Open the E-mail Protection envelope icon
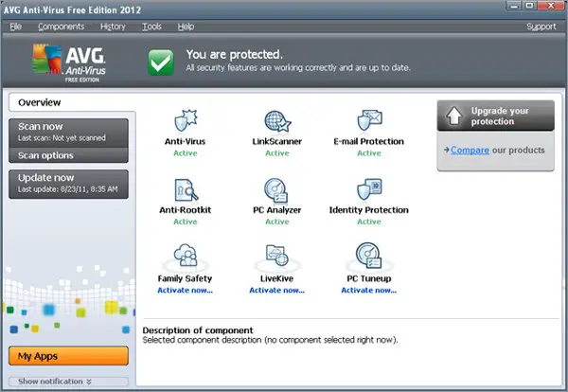The width and height of the screenshot is (568, 392). click(x=369, y=120)
